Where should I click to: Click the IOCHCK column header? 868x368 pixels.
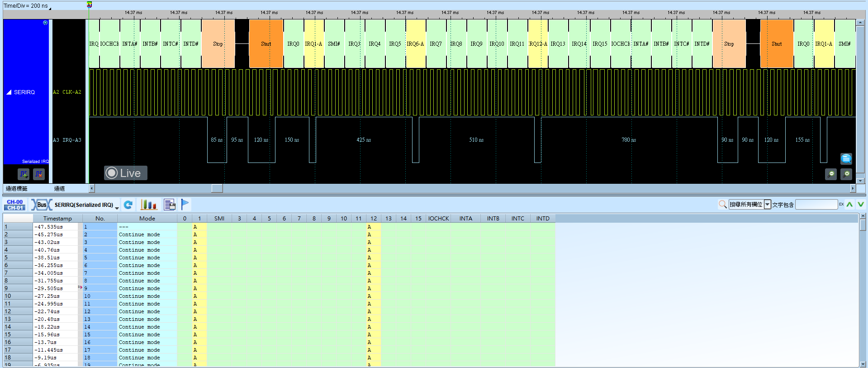click(438, 218)
